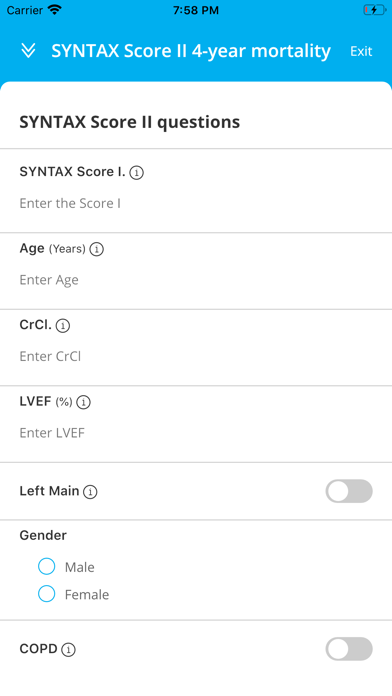Turn on the COPD toggle switch
This screenshot has width=392, height=696.
[349, 649]
